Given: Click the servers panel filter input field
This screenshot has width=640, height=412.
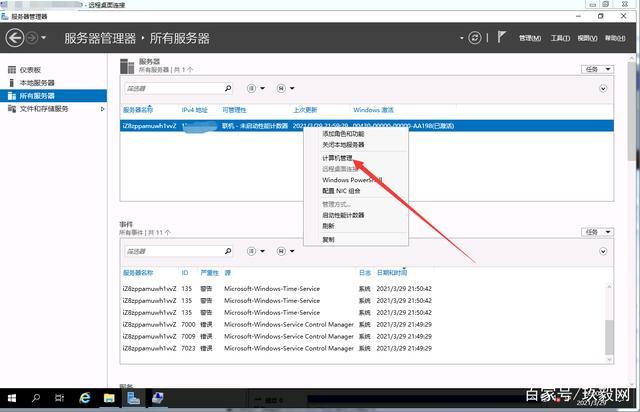Looking at the screenshot, I should [174, 88].
